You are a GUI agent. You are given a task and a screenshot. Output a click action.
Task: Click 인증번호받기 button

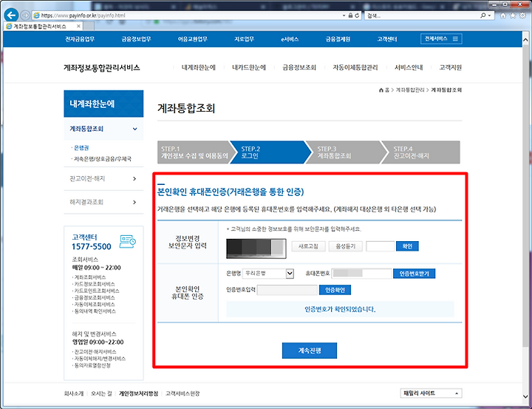point(414,274)
